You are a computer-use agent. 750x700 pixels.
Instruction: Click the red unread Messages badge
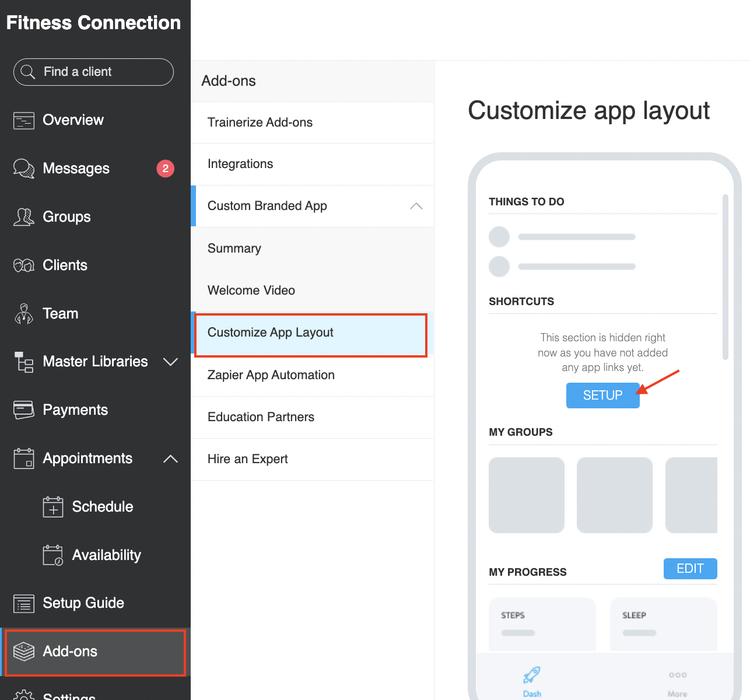click(x=166, y=169)
